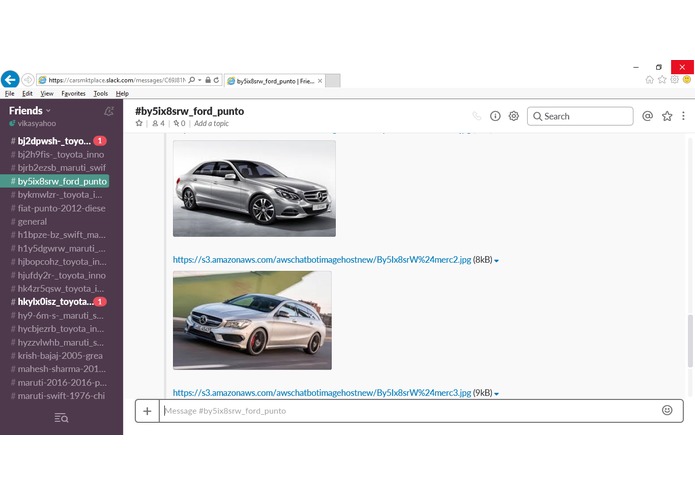
Task: Open the Edit menu
Action: (x=27, y=93)
